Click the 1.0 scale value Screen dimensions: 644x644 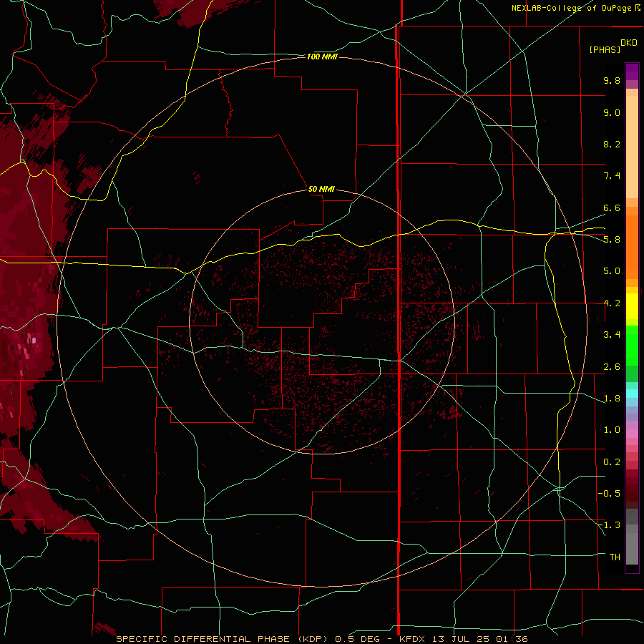[612, 430]
